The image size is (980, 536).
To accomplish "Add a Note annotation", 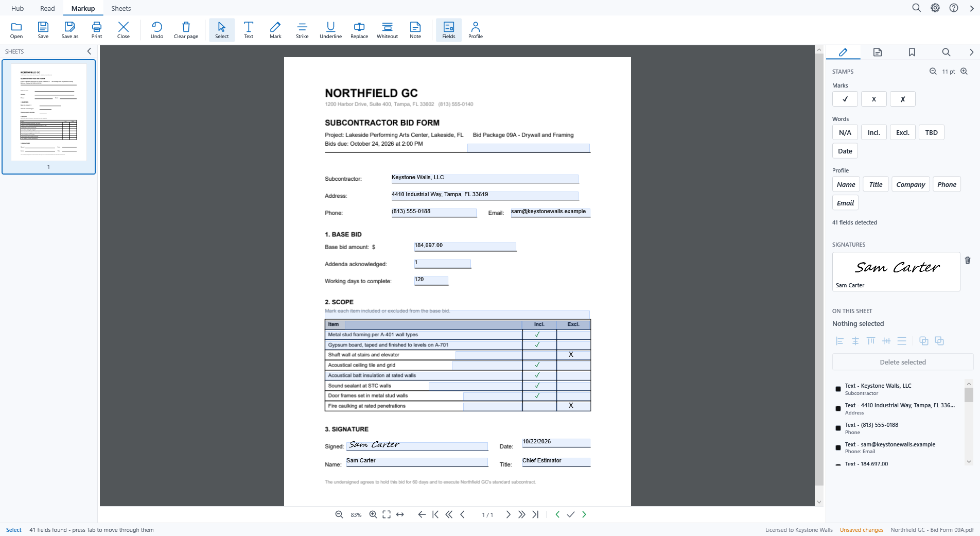I will [415, 30].
